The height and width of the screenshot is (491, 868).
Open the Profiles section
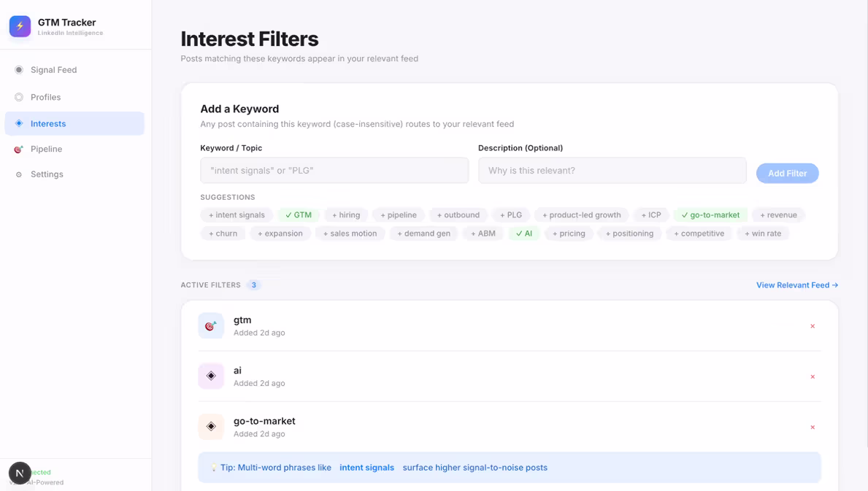coord(45,96)
